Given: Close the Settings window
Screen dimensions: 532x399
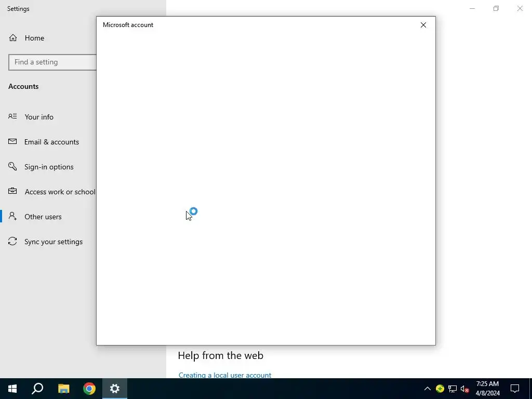Looking at the screenshot, I should (x=520, y=8).
